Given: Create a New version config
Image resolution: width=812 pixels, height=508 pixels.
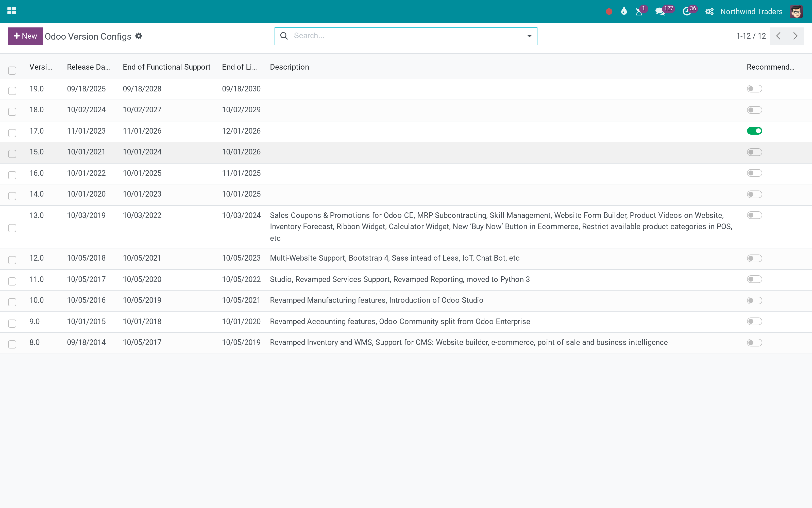Looking at the screenshot, I should pos(25,36).
